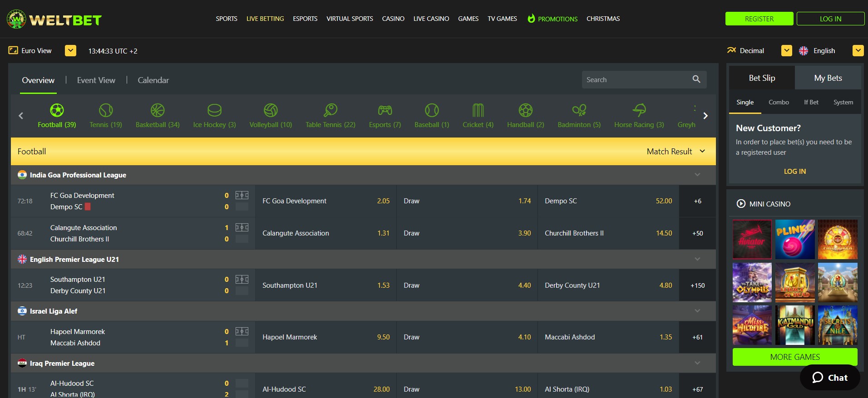Select the Basketball sport icon
Image resolution: width=868 pixels, height=398 pixels.
click(x=158, y=110)
